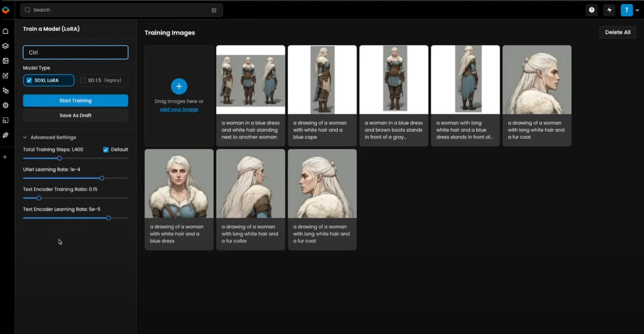Click the pen tool icon in sidebar
Viewport: 644px width, 334px height.
(x=5, y=135)
